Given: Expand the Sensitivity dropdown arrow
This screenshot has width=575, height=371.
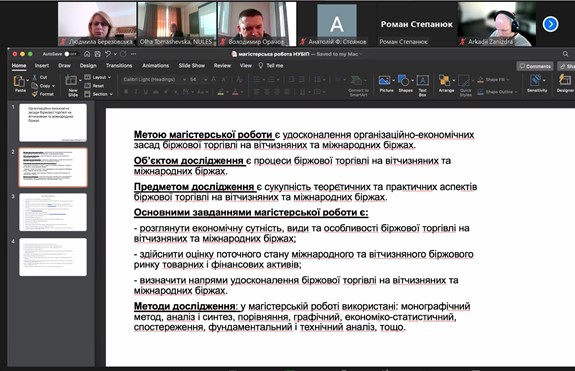Looking at the screenshot, I should tap(544, 80).
